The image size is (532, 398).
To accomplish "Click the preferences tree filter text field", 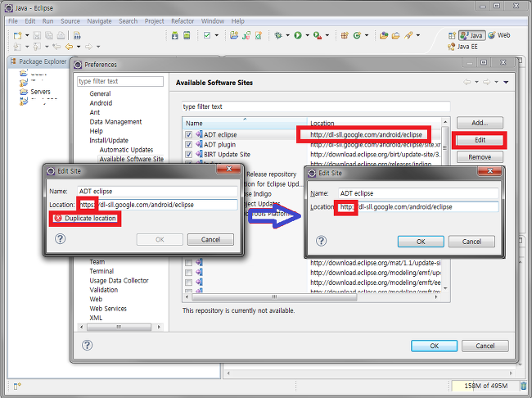I will (x=120, y=81).
